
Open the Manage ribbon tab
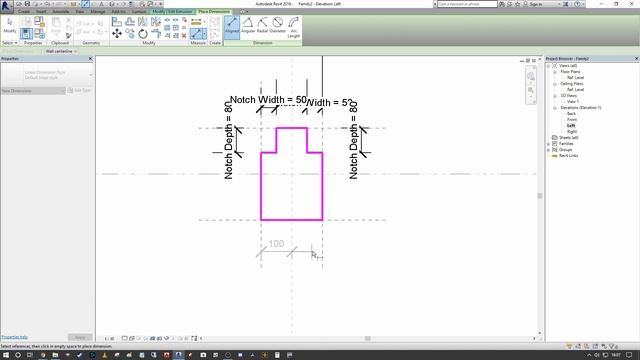[98, 11]
